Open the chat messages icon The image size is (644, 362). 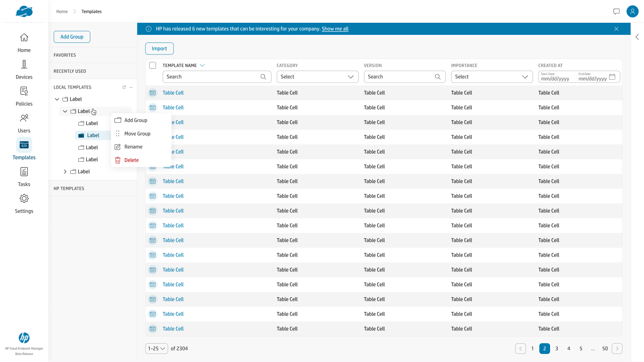(616, 12)
